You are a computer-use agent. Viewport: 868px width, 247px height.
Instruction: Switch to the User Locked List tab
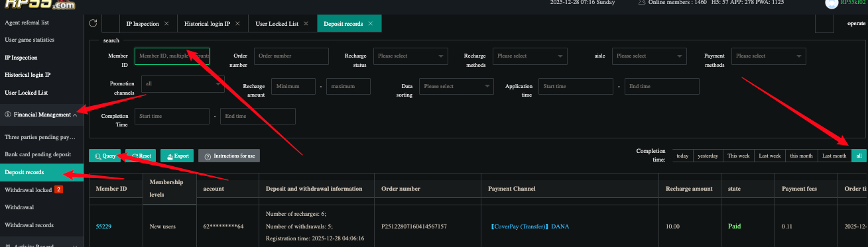click(x=277, y=24)
